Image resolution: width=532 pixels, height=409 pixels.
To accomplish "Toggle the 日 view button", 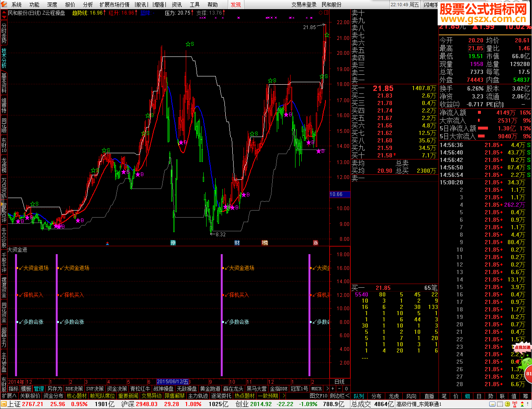I will [x=479, y=396].
